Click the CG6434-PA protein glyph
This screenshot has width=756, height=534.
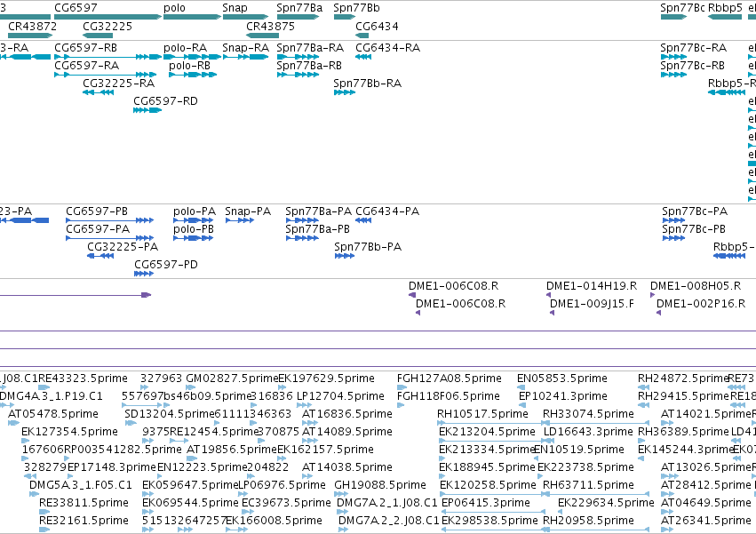click(363, 220)
